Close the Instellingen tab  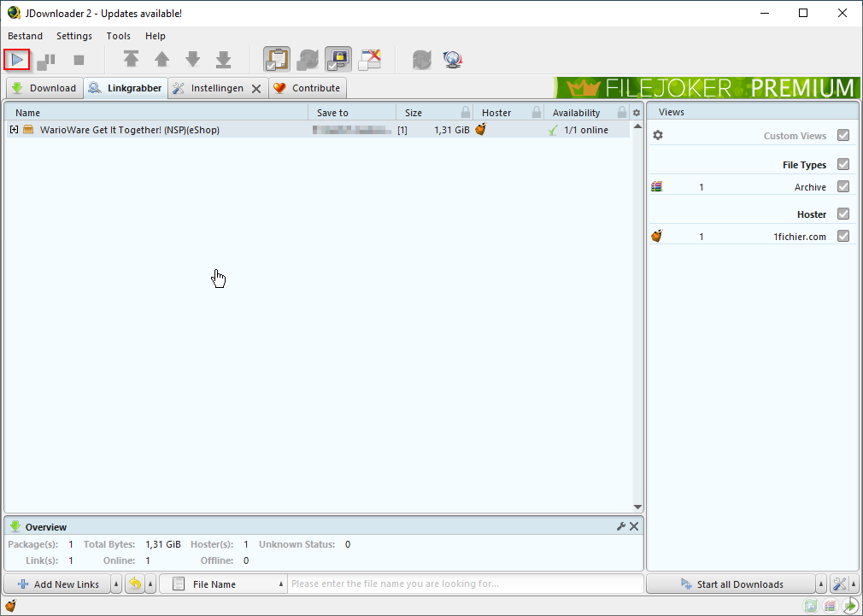(256, 89)
